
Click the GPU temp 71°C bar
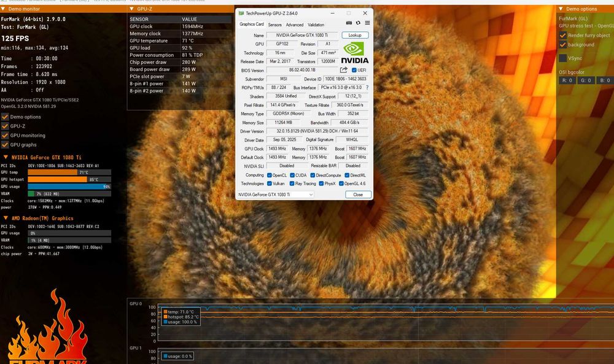tap(69, 172)
